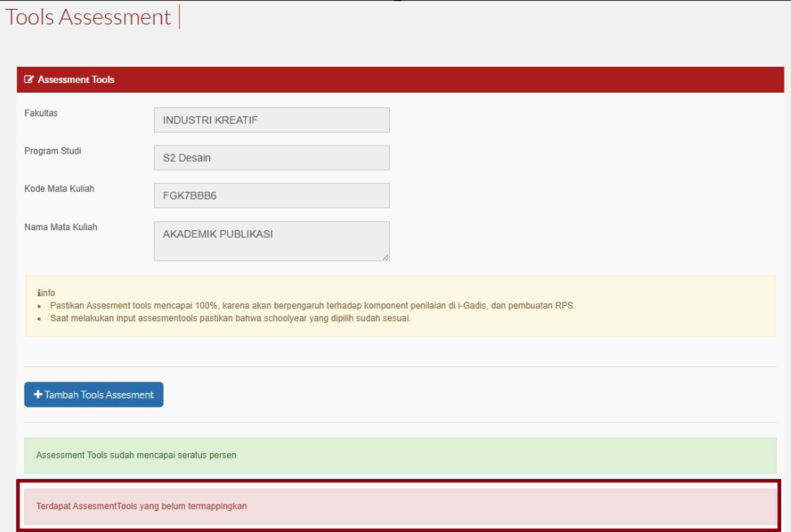Image resolution: width=791 pixels, height=532 pixels.
Task: Click the info bullet mentioning i-Gadis and RPS
Action: (x=312, y=305)
